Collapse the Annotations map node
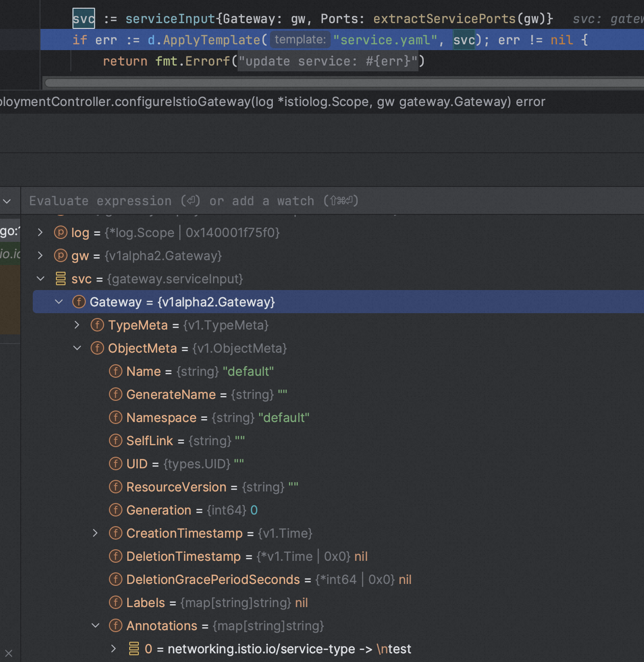644x662 pixels. (x=95, y=626)
